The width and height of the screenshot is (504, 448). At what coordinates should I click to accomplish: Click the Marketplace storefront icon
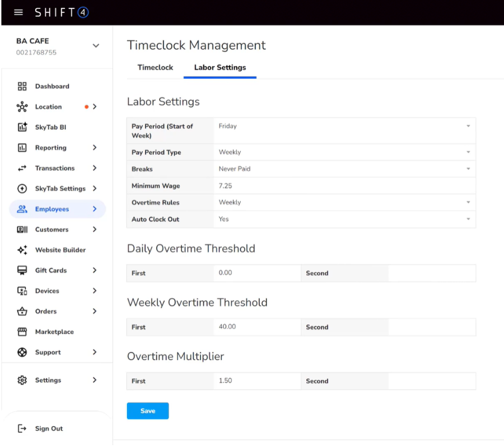[x=22, y=332]
